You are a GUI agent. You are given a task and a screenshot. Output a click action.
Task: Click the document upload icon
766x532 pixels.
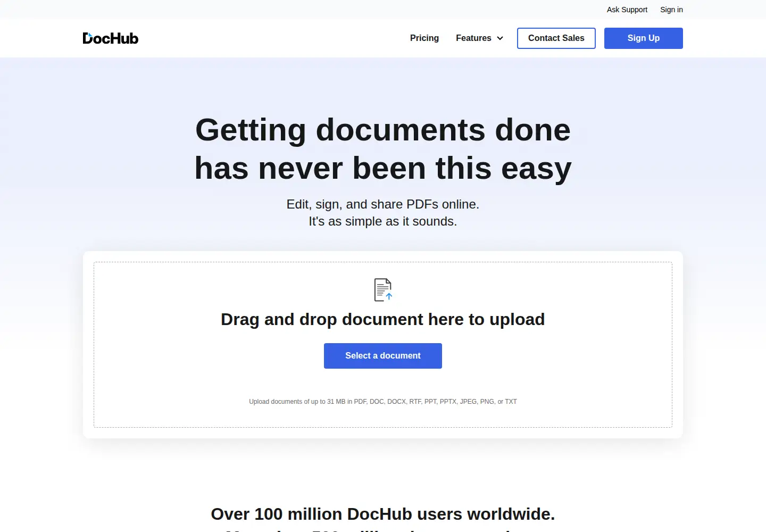pyautogui.click(x=383, y=290)
